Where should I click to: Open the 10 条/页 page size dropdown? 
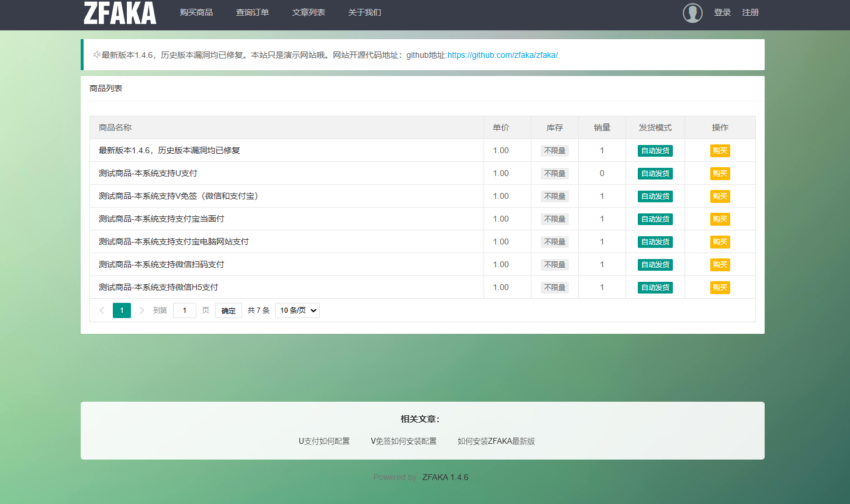[298, 310]
